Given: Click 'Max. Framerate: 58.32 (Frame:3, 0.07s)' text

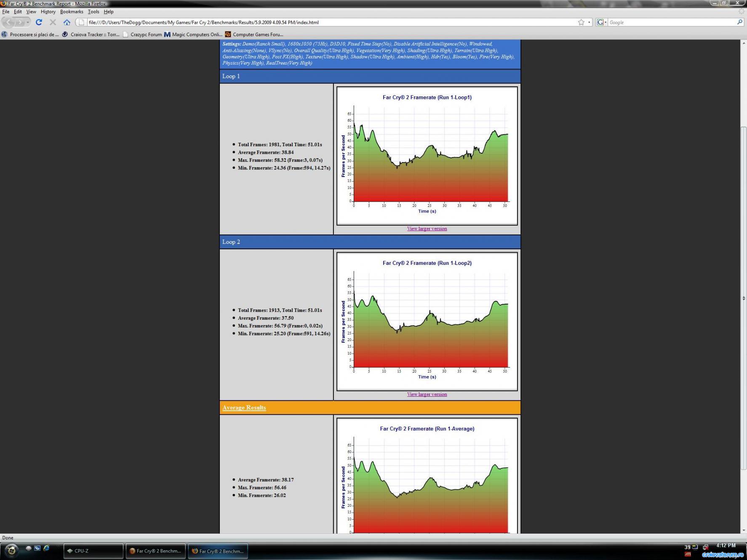Looking at the screenshot, I should pyautogui.click(x=280, y=160).
